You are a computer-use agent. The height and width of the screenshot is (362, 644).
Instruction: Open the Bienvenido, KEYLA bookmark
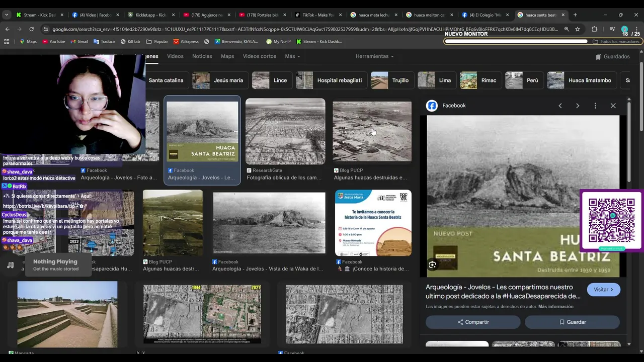[236, 42]
